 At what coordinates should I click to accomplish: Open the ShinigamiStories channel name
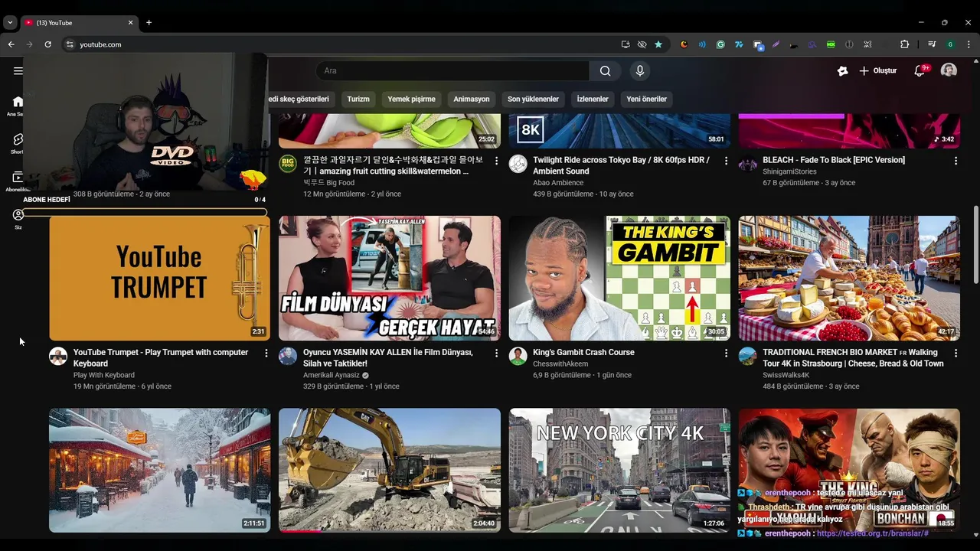[x=789, y=171]
